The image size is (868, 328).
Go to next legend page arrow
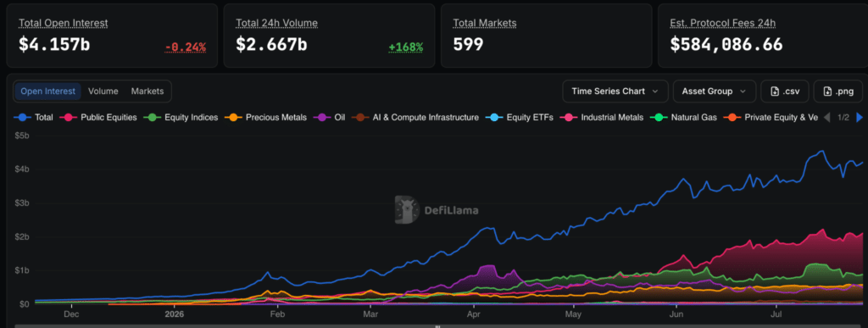click(860, 117)
